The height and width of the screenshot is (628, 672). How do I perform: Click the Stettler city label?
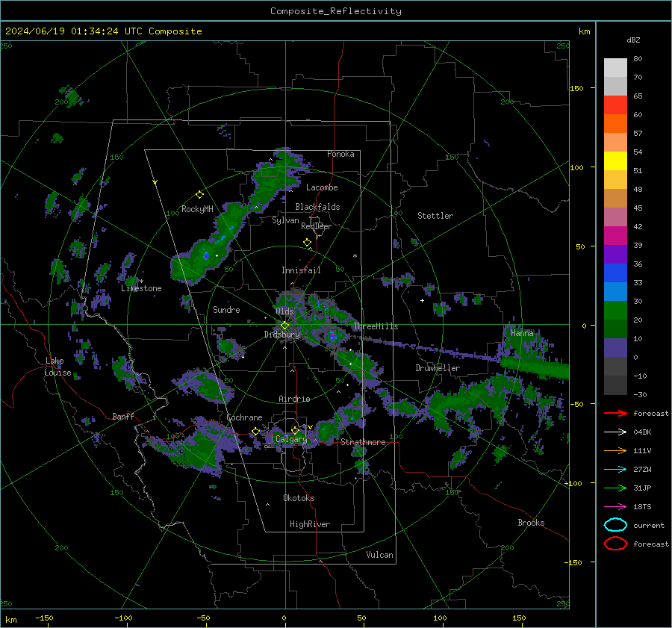click(435, 216)
